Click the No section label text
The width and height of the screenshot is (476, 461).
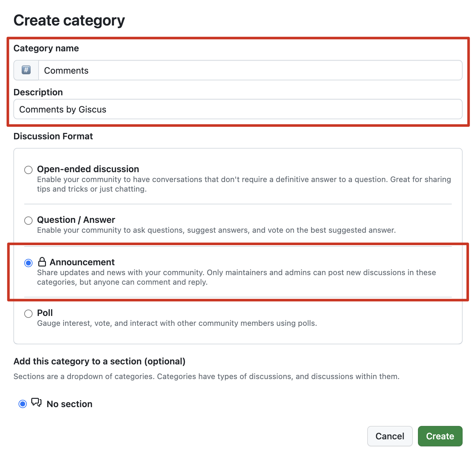point(70,404)
